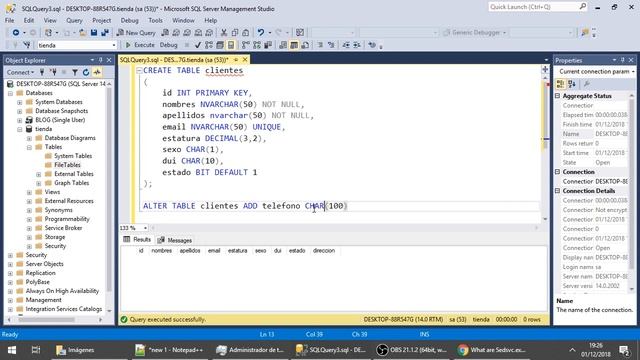This screenshot has height=360, width=640.
Task: Click the Debug button in toolbar
Action: (x=168, y=45)
